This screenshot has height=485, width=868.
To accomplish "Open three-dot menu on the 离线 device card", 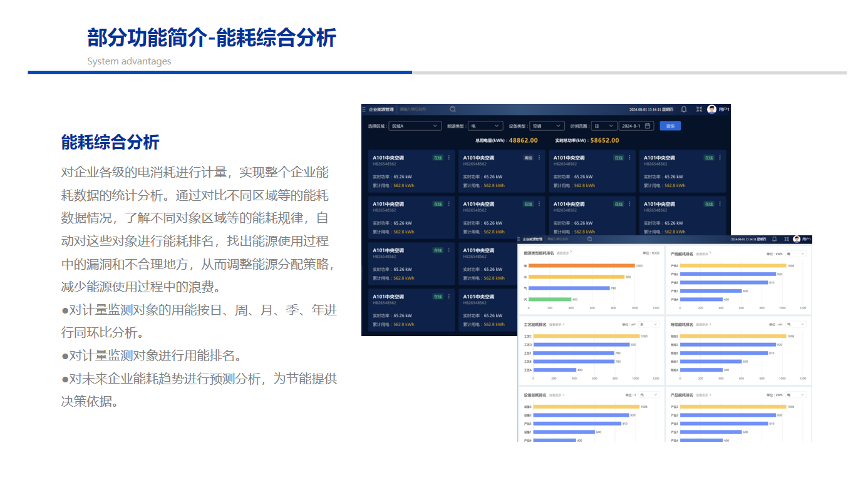I will click(539, 158).
